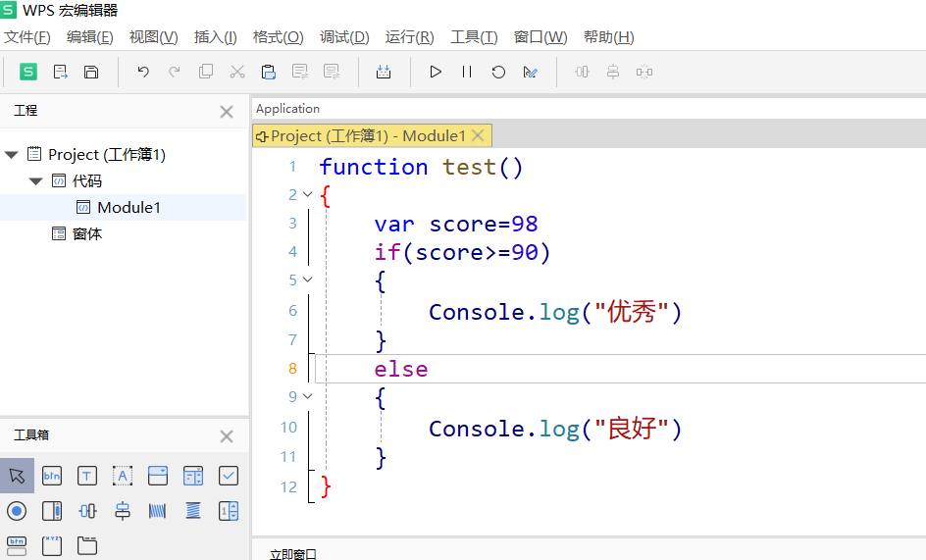Select the spin button control in toolbox
Screen dimensions: 926x560
229,511
